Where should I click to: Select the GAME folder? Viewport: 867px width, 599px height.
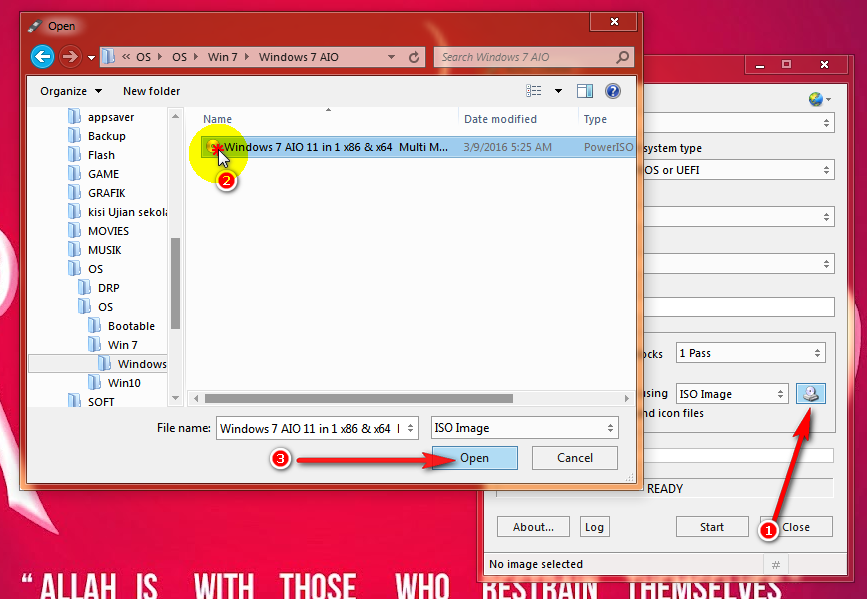(x=103, y=174)
